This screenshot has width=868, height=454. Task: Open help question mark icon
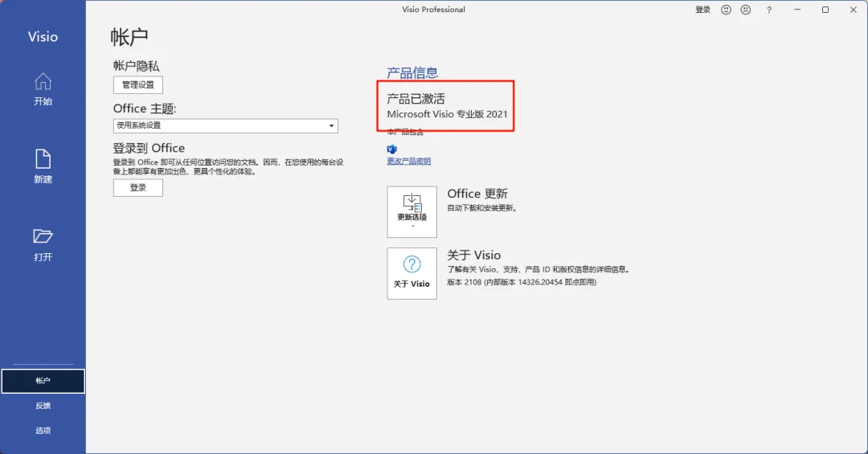769,10
